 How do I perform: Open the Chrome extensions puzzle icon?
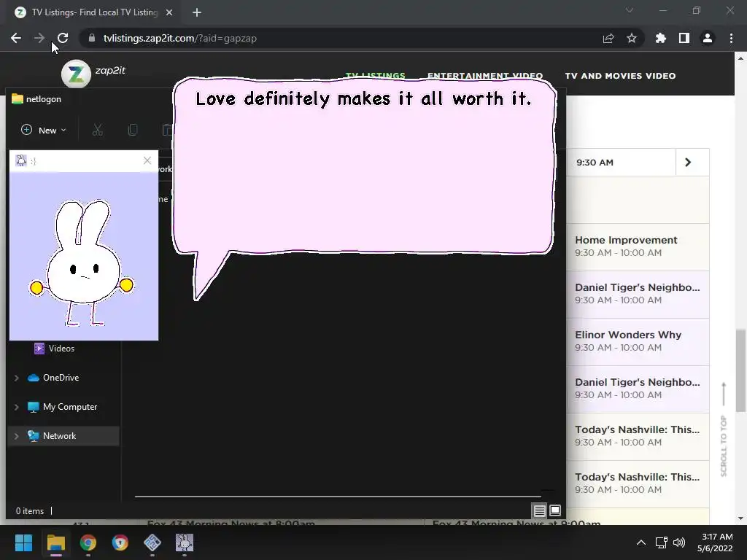[x=661, y=38]
